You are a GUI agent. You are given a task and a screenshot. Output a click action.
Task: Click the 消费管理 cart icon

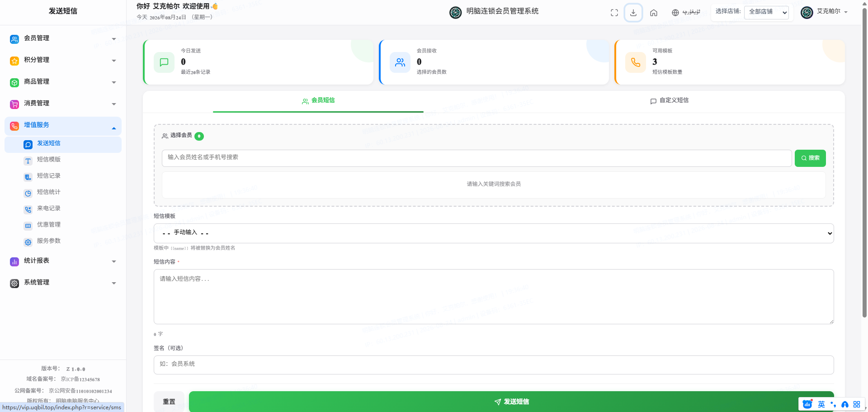point(14,104)
